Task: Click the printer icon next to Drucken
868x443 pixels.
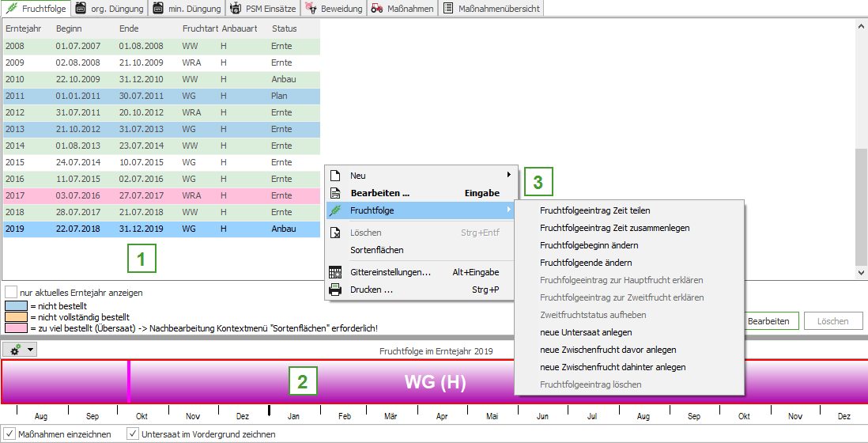Action: pos(335,290)
